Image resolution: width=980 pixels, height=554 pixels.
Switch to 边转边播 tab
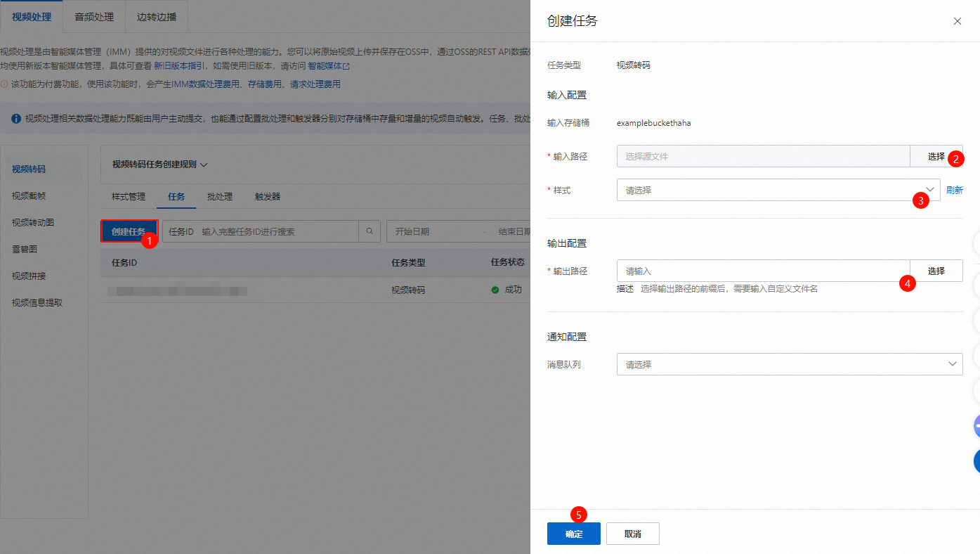pyautogui.click(x=157, y=17)
